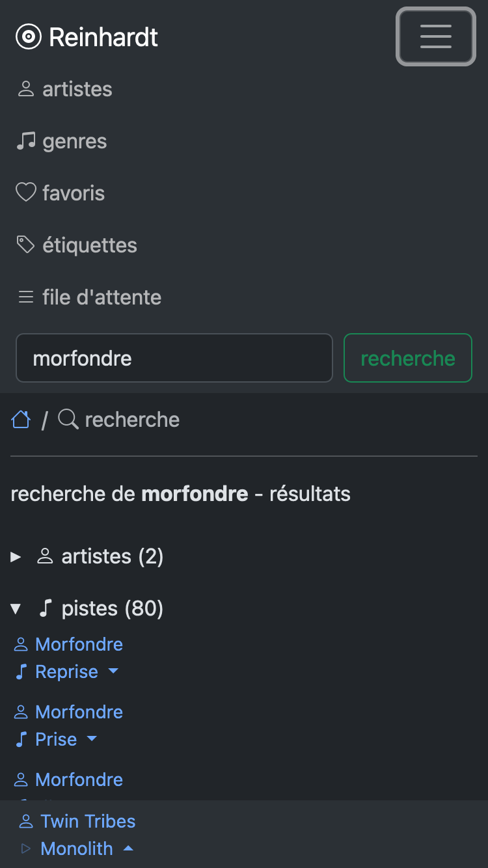Expand the artistes (2) results section
The image size is (488, 868).
click(16, 557)
